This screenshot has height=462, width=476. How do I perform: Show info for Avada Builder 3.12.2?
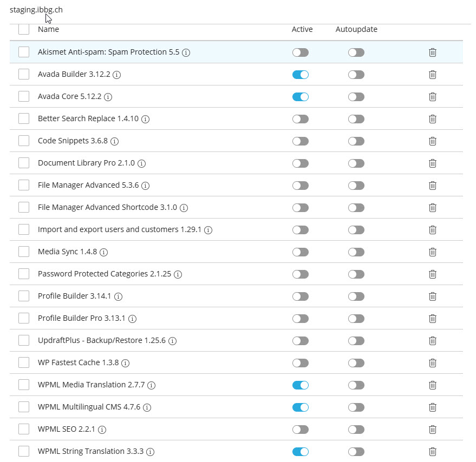tap(116, 75)
